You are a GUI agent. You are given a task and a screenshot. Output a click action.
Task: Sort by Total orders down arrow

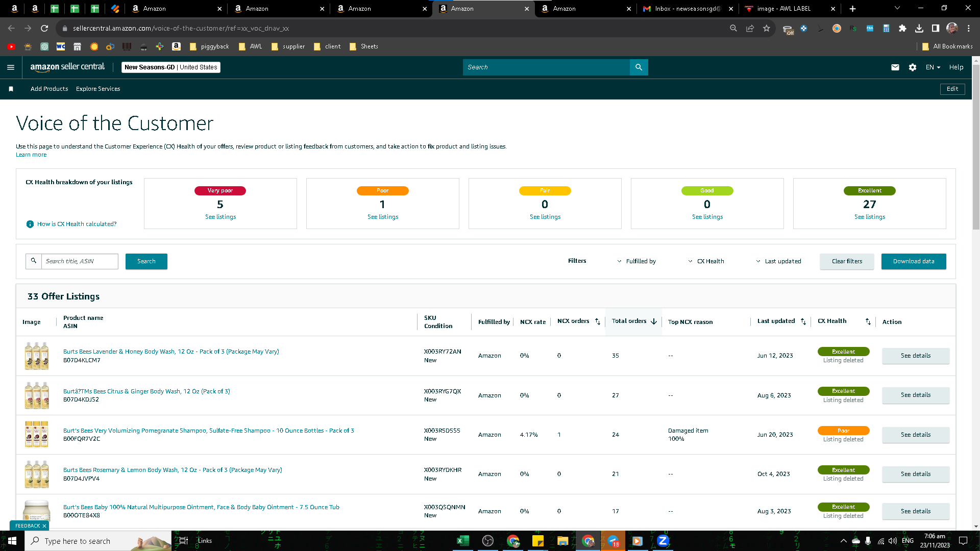coord(654,321)
